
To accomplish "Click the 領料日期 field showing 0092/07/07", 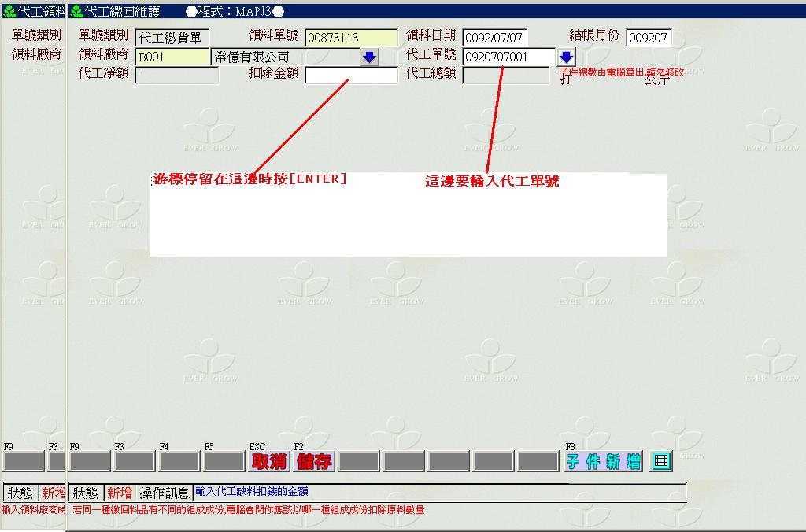I will (x=494, y=38).
